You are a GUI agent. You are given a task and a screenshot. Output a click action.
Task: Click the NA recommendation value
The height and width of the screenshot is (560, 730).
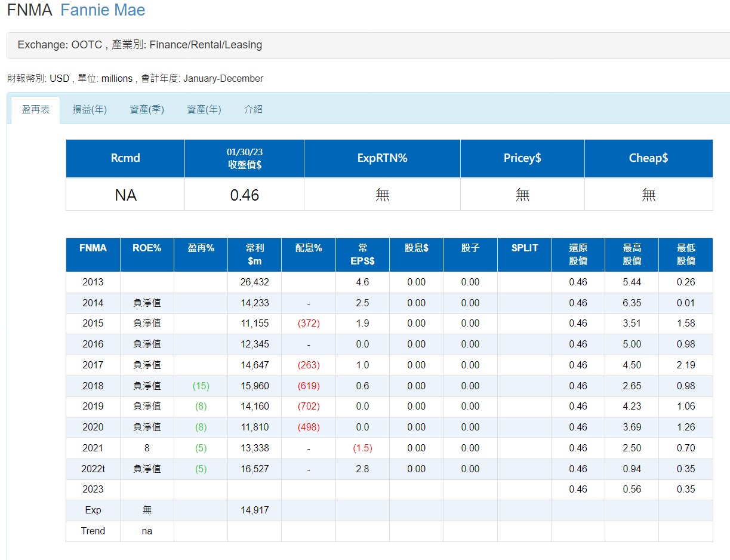[125, 195]
